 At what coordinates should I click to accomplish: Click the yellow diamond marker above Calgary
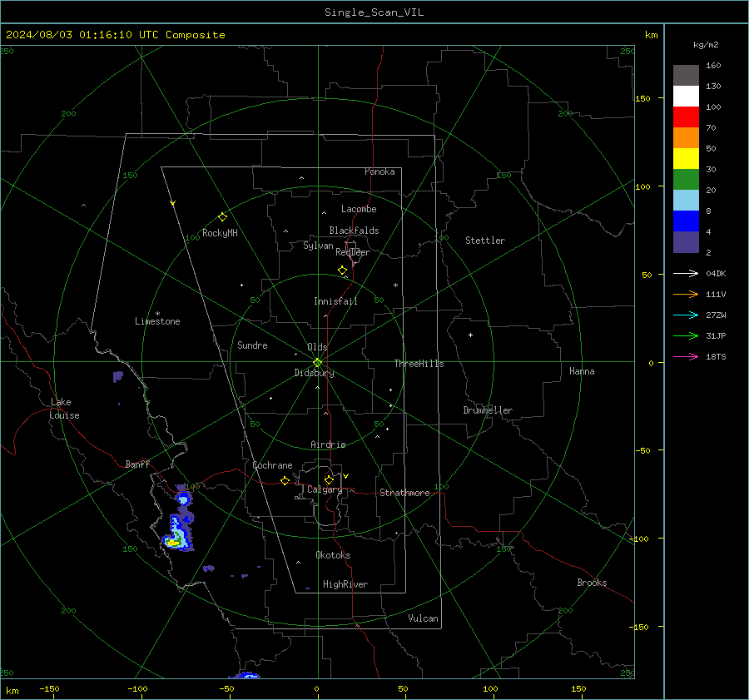(x=329, y=479)
